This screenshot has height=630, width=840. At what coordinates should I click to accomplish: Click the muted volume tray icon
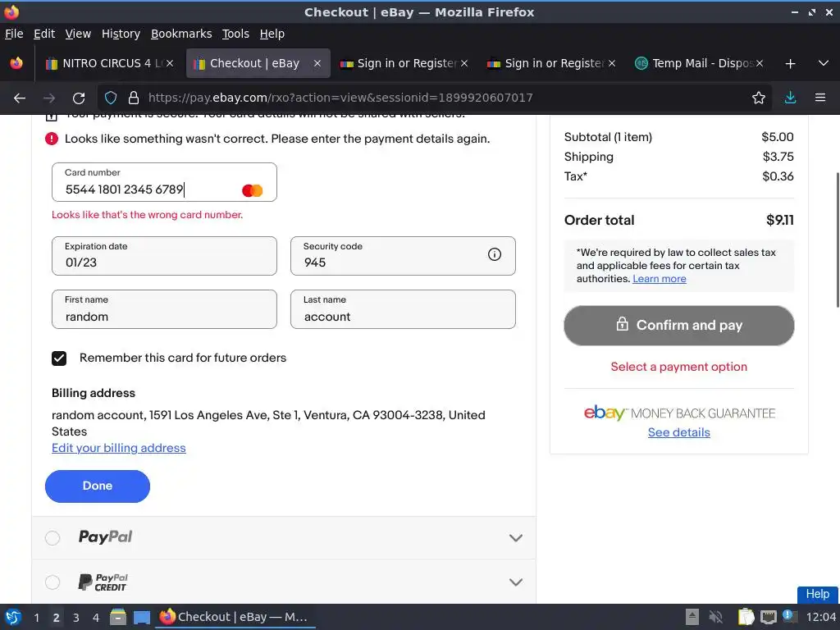pos(715,617)
